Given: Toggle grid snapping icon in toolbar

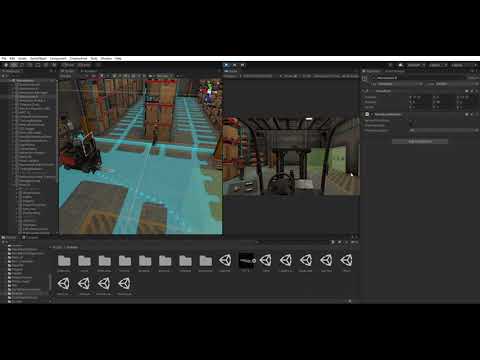Looking at the screenshot, I should pyautogui.click(x=97, y=65).
